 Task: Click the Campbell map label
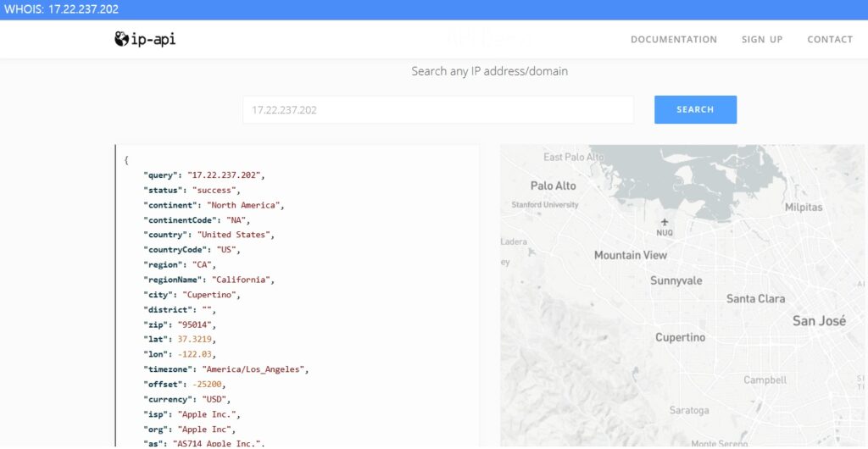click(x=765, y=380)
